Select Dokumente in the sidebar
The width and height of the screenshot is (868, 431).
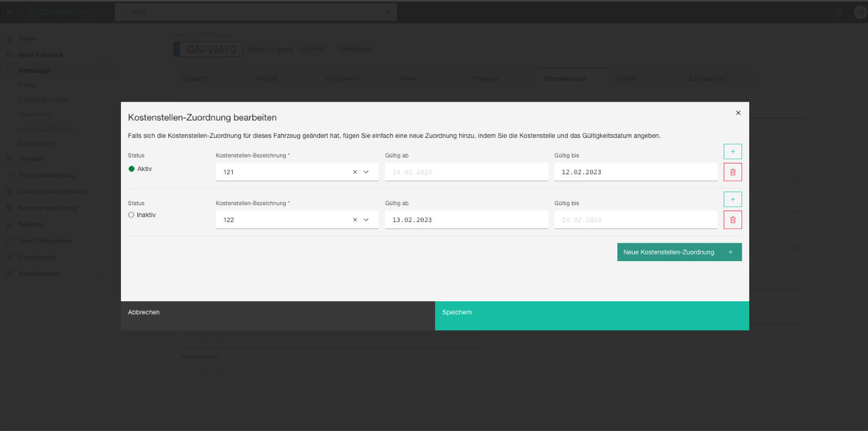35,115
